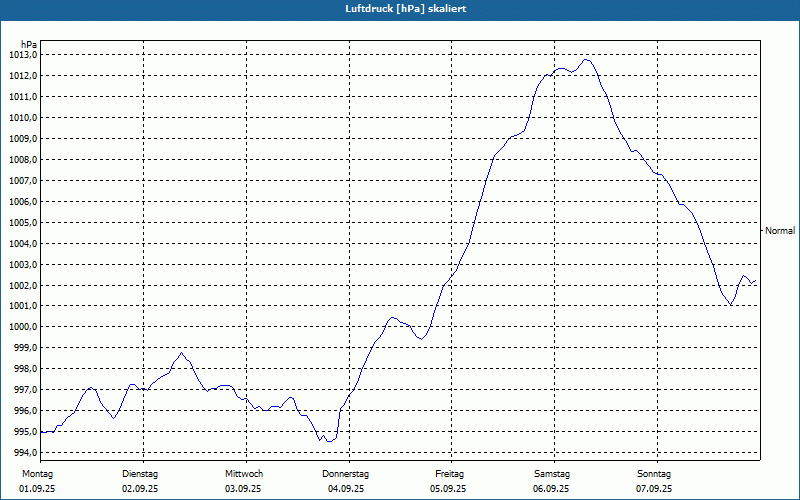Select the 1001,0 y-axis label

click(x=22, y=306)
